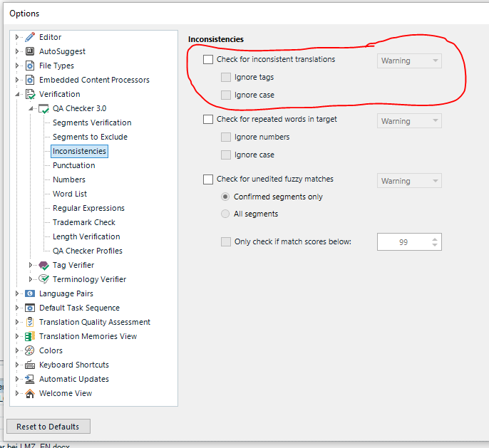Click the File Types icon
This screenshot has width=489, height=448.
tap(30, 66)
